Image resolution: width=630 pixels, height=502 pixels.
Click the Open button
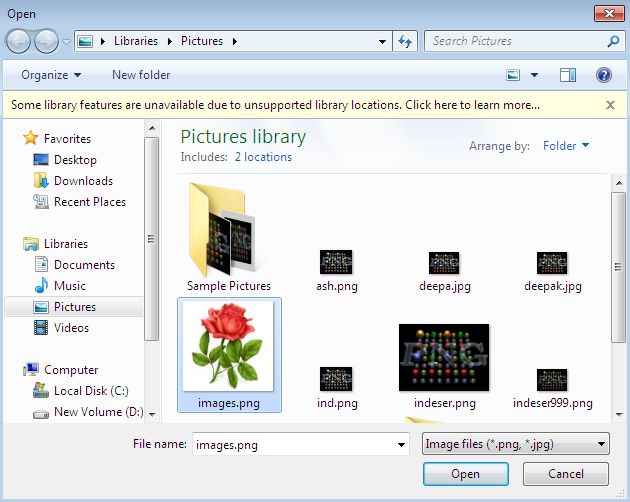tap(466, 474)
